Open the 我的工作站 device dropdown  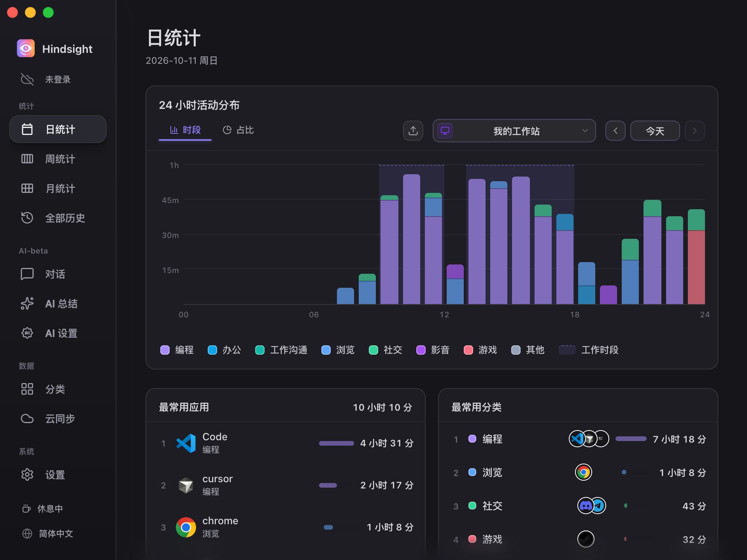[514, 131]
